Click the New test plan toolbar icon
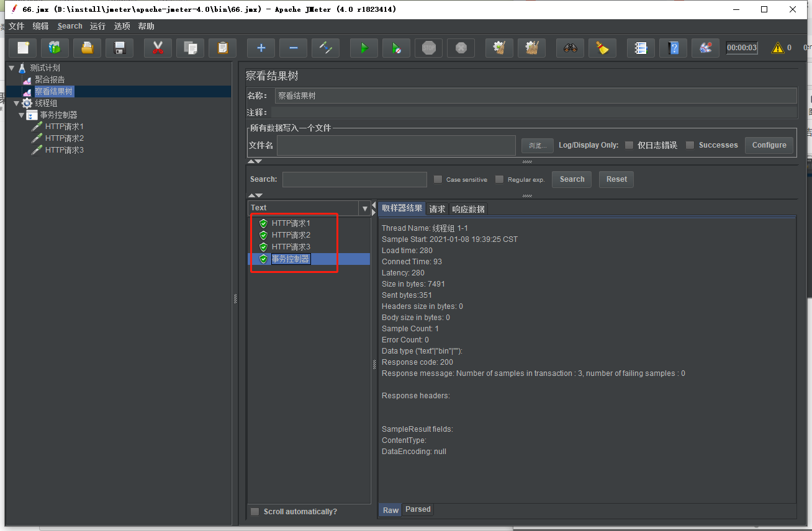The image size is (812, 531). [x=23, y=48]
